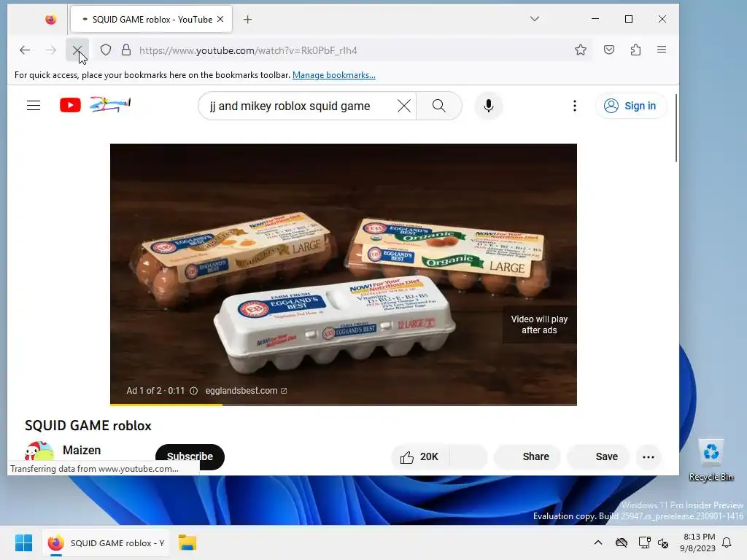Viewport: 747px width, 560px height.
Task: Share the video
Action: tap(527, 456)
